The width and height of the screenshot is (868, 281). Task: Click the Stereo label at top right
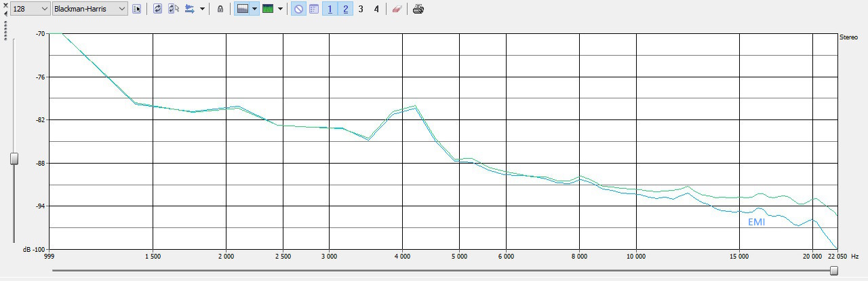(x=848, y=37)
